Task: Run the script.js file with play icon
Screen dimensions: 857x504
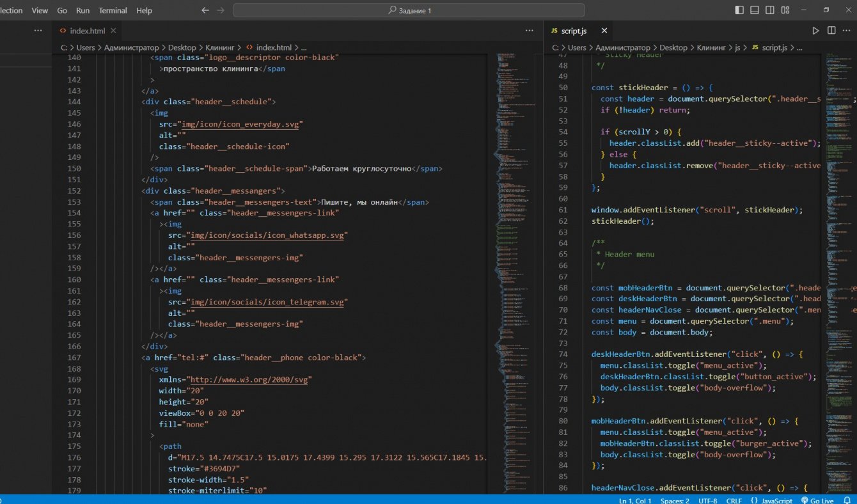Action: point(815,31)
